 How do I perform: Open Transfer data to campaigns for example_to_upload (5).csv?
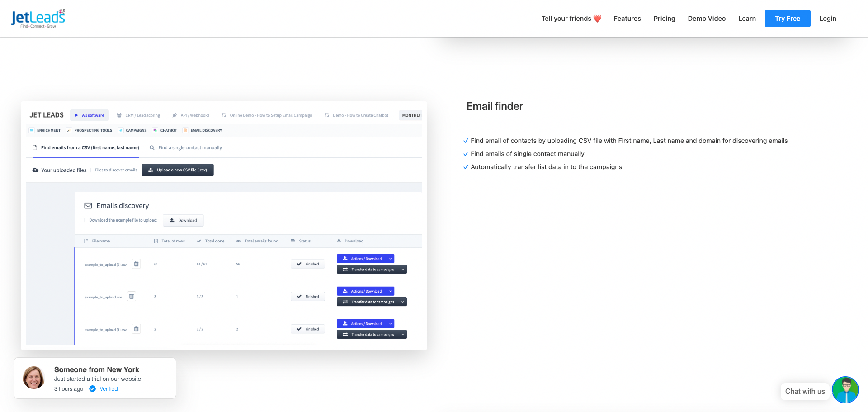pyautogui.click(x=372, y=270)
